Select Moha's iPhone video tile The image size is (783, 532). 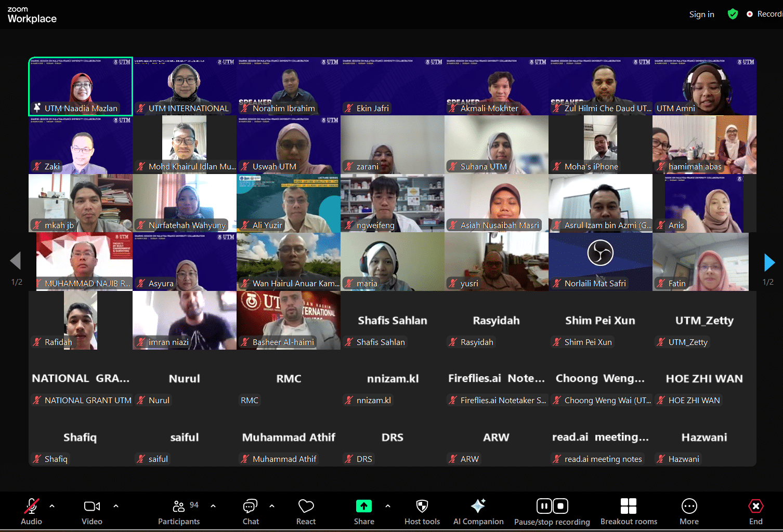pyautogui.click(x=601, y=145)
